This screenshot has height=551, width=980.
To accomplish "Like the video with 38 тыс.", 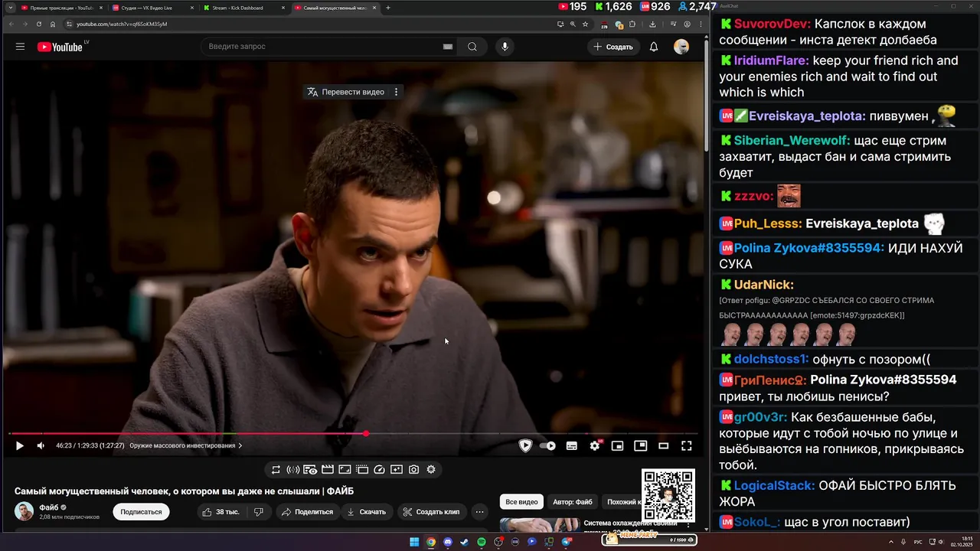I will (x=221, y=512).
